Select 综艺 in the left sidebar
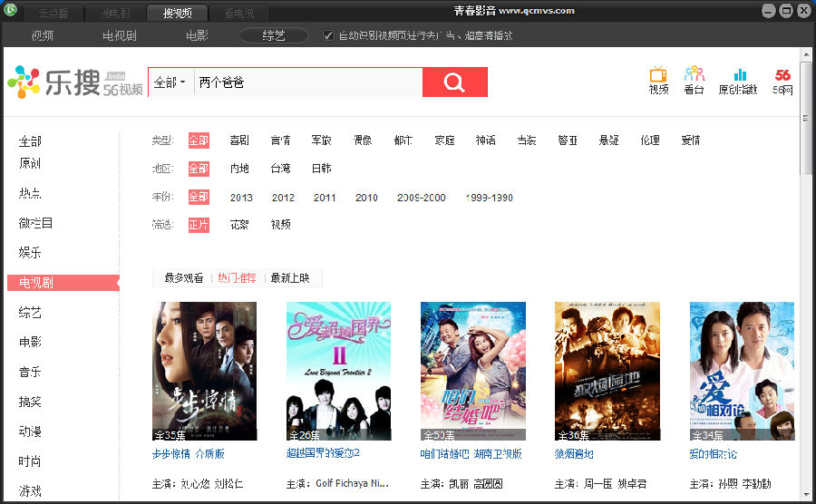The image size is (816, 504). tap(30, 313)
